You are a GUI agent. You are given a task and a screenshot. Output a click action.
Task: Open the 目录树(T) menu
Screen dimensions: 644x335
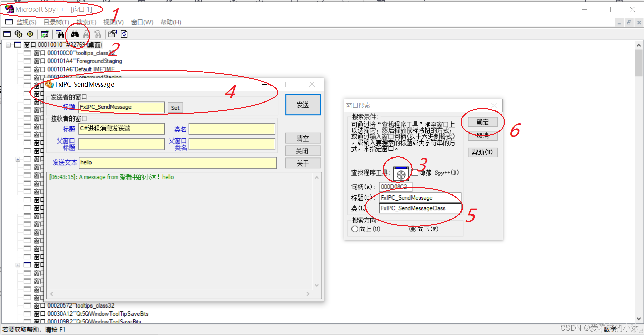click(56, 22)
